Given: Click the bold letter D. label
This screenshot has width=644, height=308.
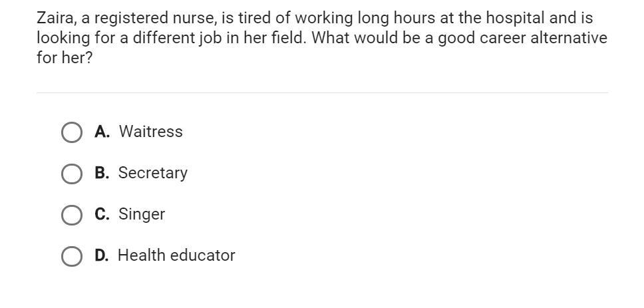Looking at the screenshot, I should (102, 255).
